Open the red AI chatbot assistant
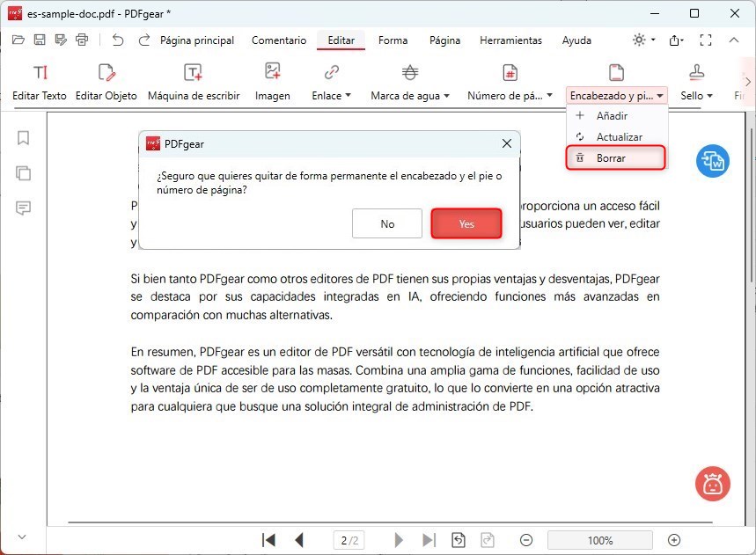Screen dimensions: 756x555 tap(713, 484)
